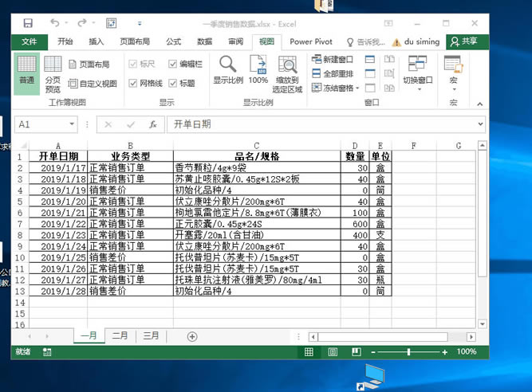This screenshot has width=532, height=392.
Task: Click the Insert Function fx icon
Action: tap(153, 124)
